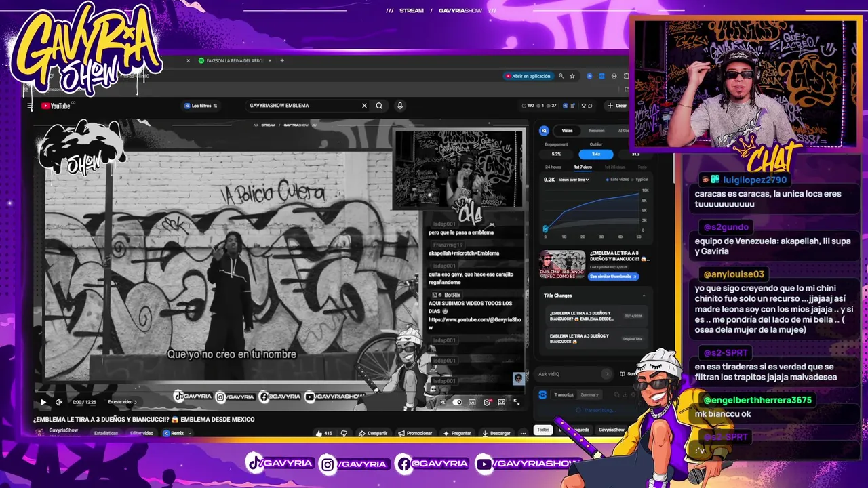868x488 pixels.
Task: Click Estadísticas under the video title
Action: pos(106,433)
